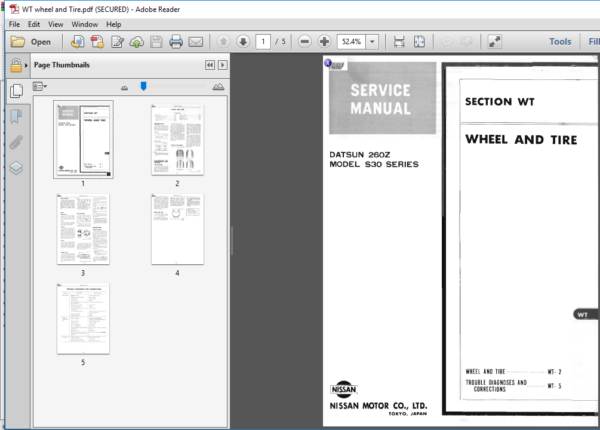The height and width of the screenshot is (430, 600).
Task: Collapse the Page Thumbnails panel double-arrow
Action: (x=210, y=65)
